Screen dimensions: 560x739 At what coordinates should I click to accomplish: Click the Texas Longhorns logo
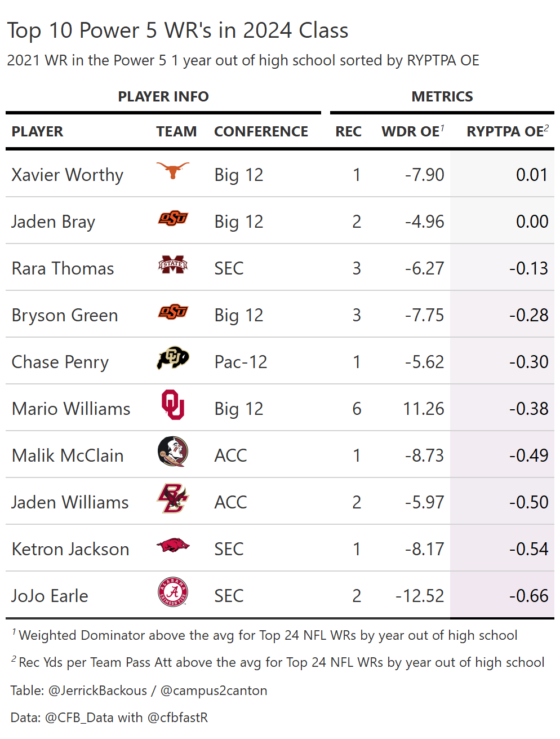tap(173, 170)
